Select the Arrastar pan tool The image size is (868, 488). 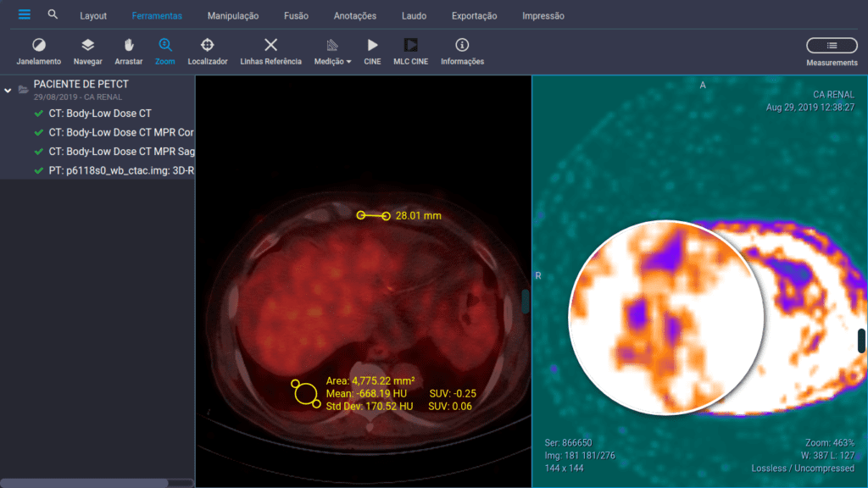point(128,51)
